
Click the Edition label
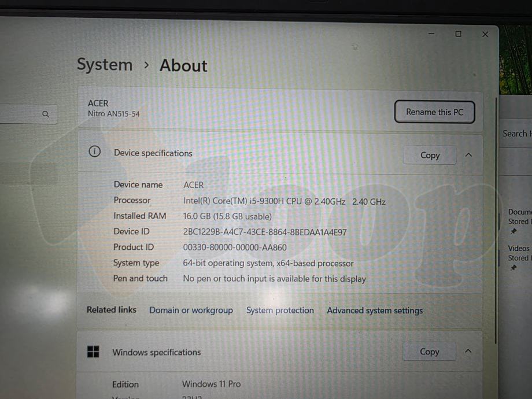coord(125,384)
